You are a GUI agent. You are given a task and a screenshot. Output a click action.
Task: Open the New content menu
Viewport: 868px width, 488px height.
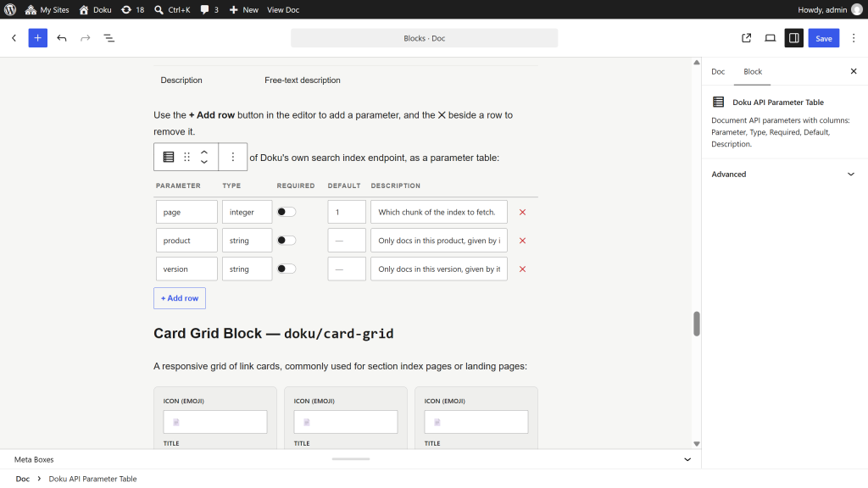tap(243, 9)
